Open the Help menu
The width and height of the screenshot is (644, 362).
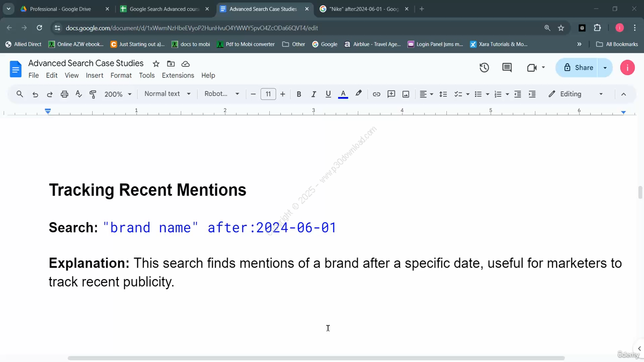click(208, 75)
